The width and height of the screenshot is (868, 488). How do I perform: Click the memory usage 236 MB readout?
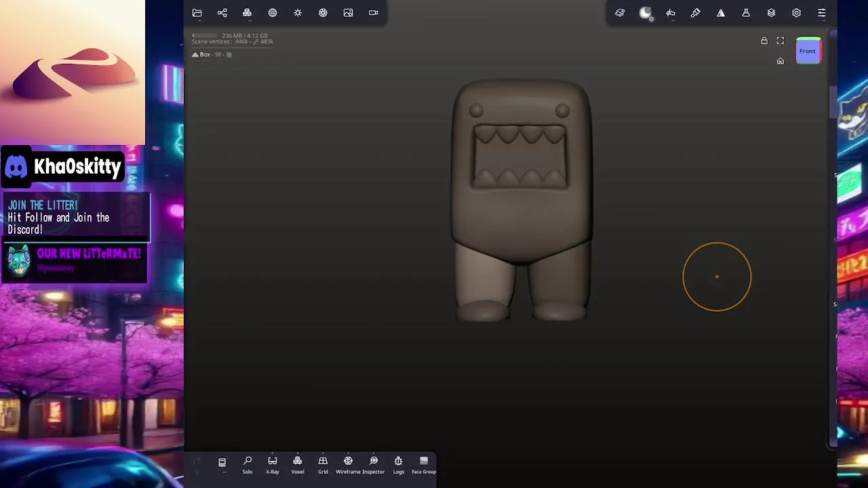tap(245, 35)
